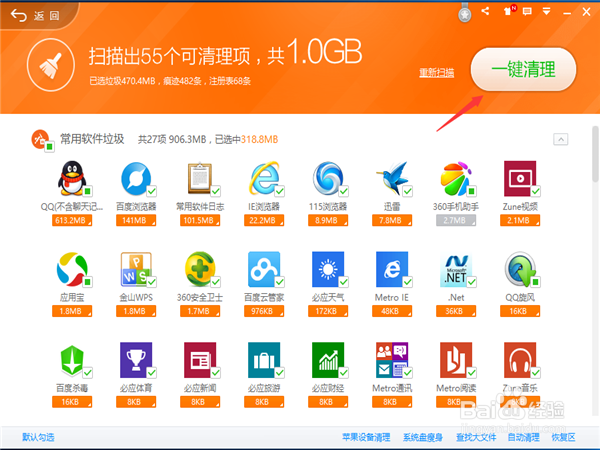Click the Kingsoft WPS icon
The image size is (600, 450).
[x=136, y=269]
